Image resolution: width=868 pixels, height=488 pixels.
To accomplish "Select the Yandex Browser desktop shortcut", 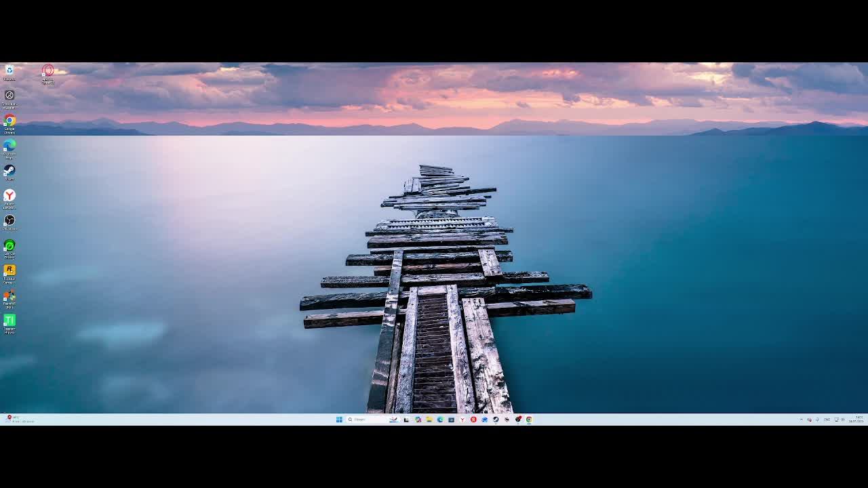I will 9,199.
